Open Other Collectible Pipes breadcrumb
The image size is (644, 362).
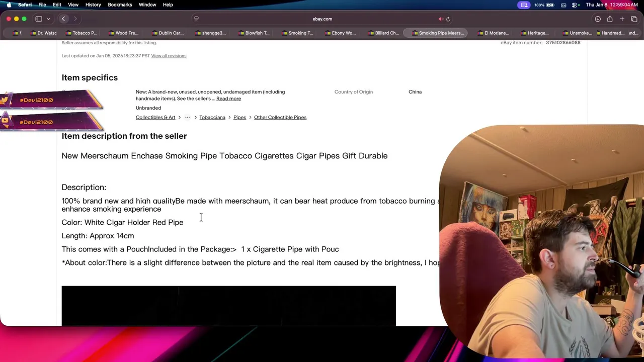tap(280, 117)
